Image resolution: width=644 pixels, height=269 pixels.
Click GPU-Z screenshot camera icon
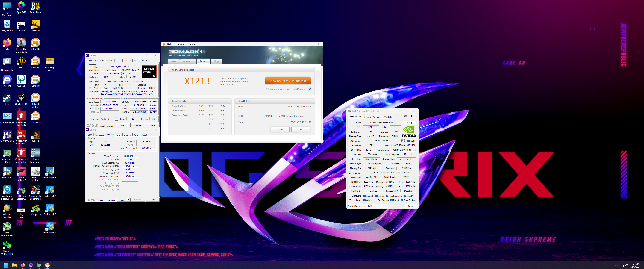tap(406, 116)
